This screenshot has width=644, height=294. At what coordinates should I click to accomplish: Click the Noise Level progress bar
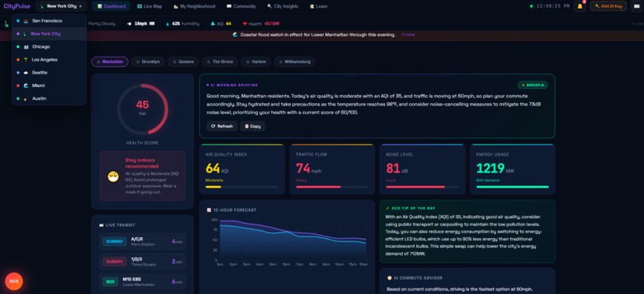[x=422, y=187]
